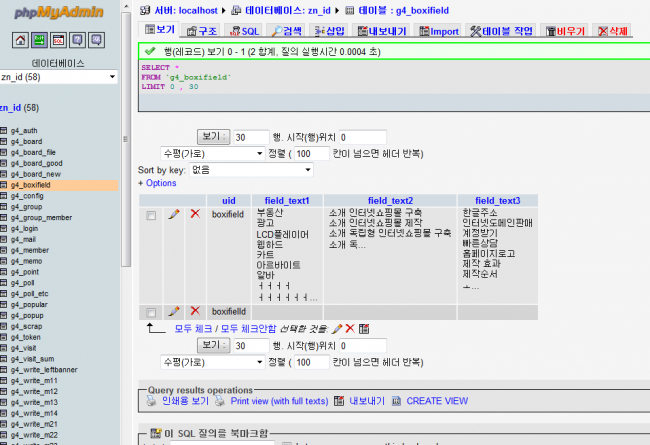The width and height of the screenshot is (650, 445).
Task: Edit selected rows via bottom pencil icon
Action: 337,329
